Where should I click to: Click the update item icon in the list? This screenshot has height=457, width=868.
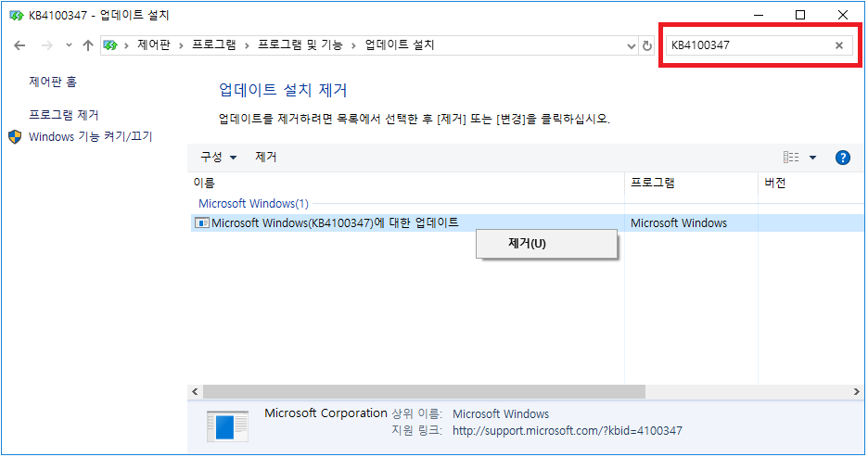pyautogui.click(x=202, y=223)
